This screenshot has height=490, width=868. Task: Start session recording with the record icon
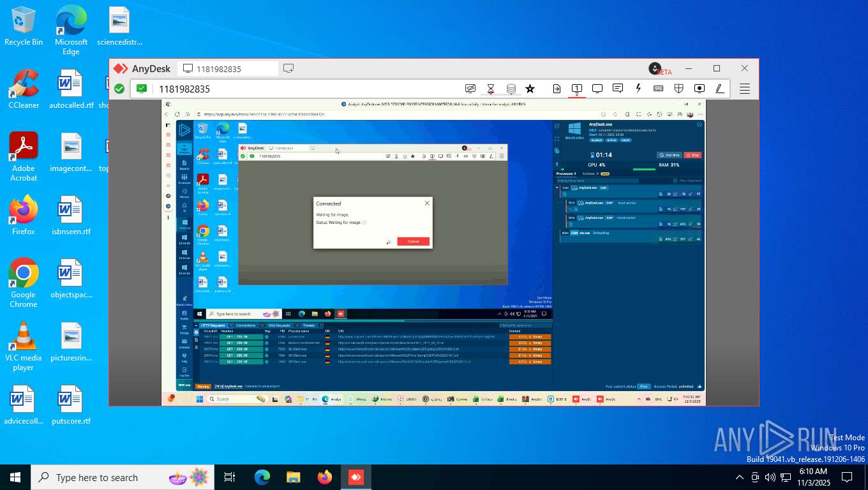point(700,89)
